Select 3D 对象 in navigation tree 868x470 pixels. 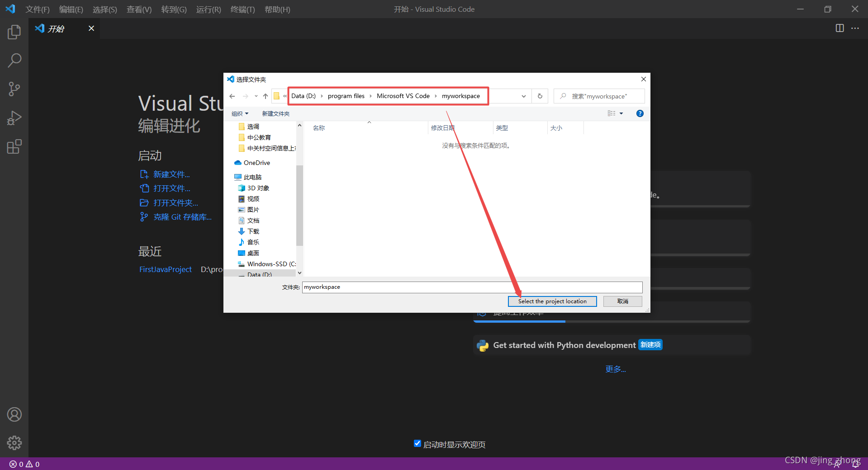click(258, 188)
